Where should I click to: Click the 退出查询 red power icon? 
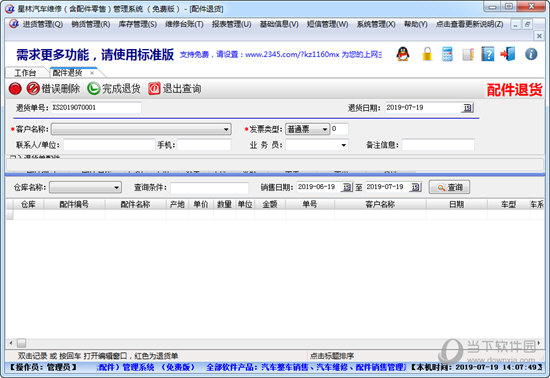(154, 89)
